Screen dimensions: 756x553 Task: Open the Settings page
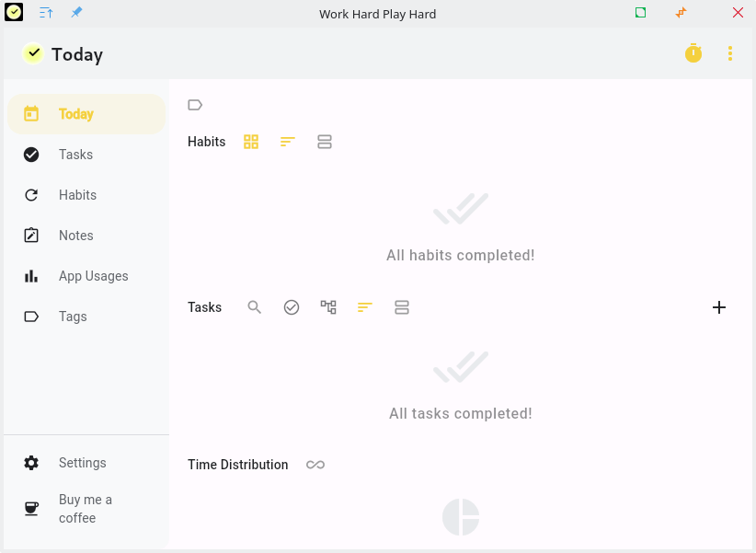82,463
